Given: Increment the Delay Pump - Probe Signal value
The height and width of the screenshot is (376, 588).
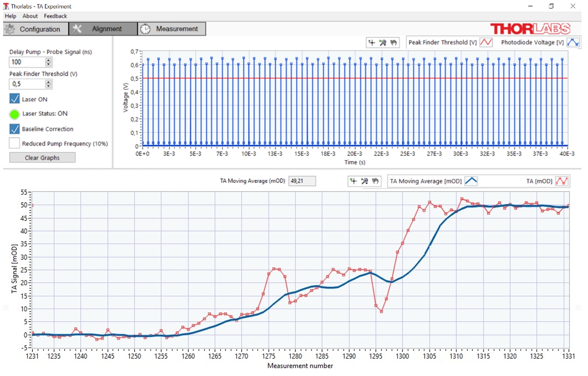Looking at the screenshot, I should pos(48,60).
